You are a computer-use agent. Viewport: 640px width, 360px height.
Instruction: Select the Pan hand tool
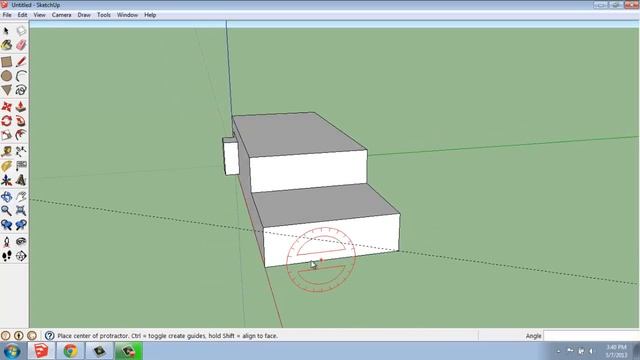(21, 197)
